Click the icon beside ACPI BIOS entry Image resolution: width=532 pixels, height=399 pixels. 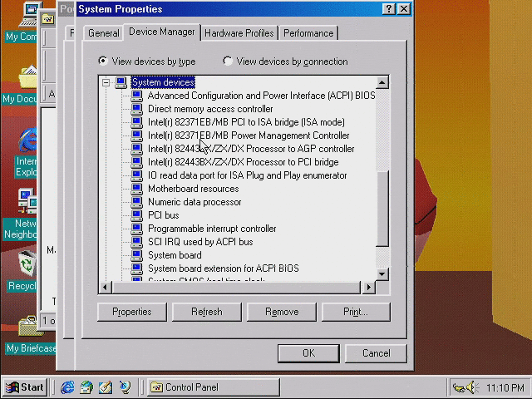point(136,96)
